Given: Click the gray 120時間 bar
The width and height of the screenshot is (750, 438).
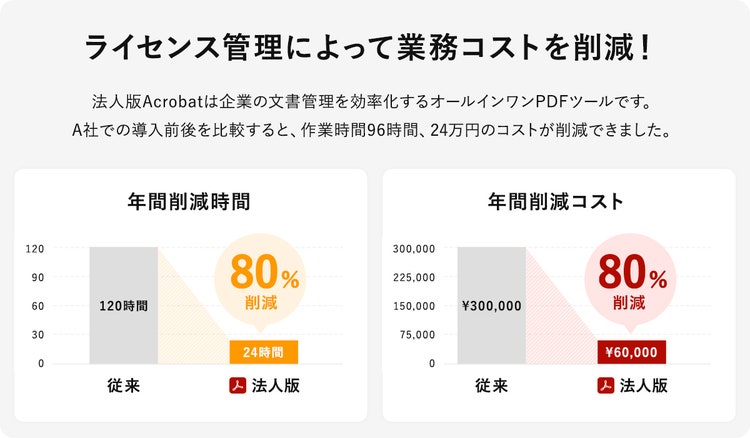Looking at the screenshot, I should (x=123, y=305).
